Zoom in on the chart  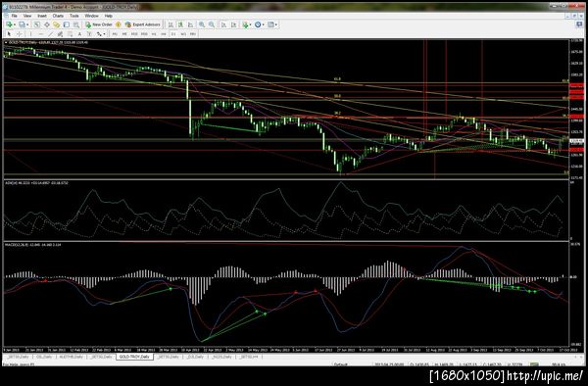(202, 24)
